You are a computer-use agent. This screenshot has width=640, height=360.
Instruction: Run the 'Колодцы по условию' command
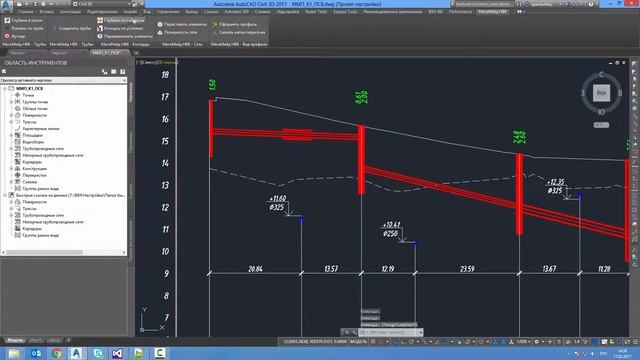120,28
